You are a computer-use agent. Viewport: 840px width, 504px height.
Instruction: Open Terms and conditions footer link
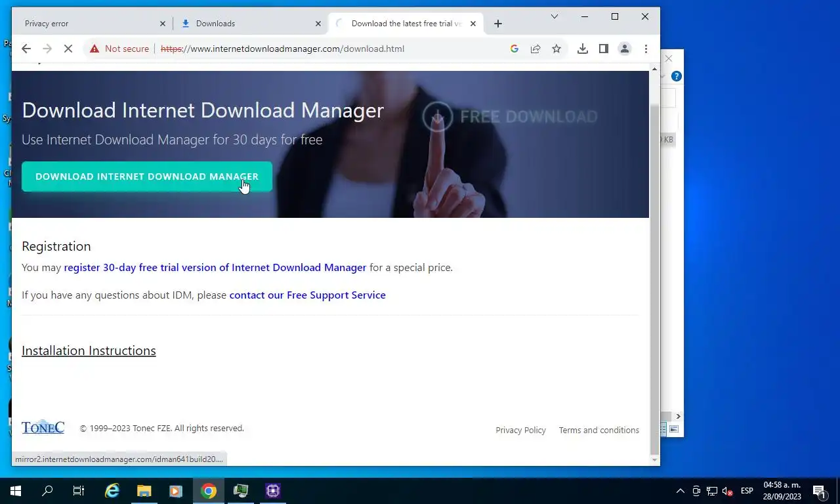[x=599, y=430]
